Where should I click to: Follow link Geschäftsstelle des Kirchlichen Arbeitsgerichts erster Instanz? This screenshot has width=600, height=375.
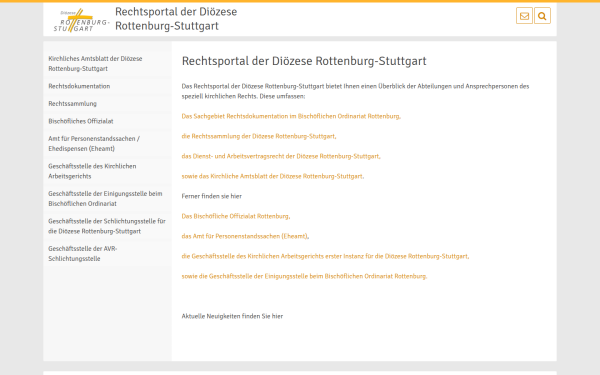pyautogui.click(x=325, y=256)
